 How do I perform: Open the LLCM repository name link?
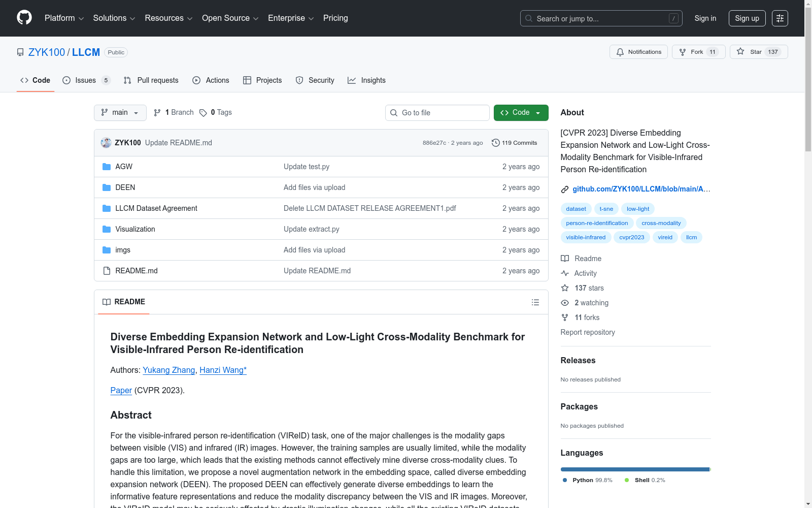(x=86, y=52)
